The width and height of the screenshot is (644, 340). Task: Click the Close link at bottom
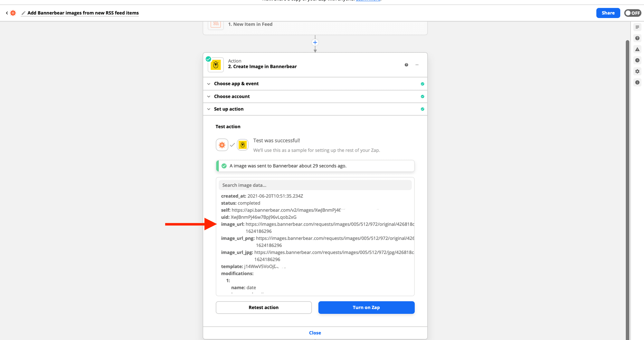[315, 333]
